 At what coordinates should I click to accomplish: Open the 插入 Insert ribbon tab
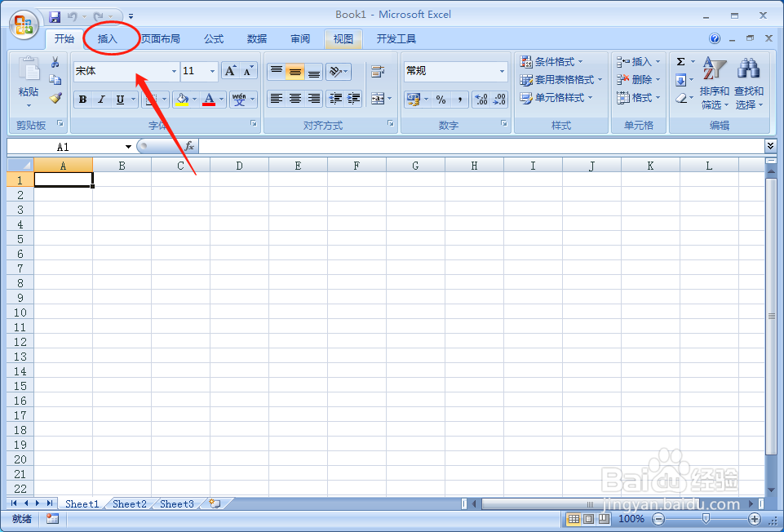[108, 39]
